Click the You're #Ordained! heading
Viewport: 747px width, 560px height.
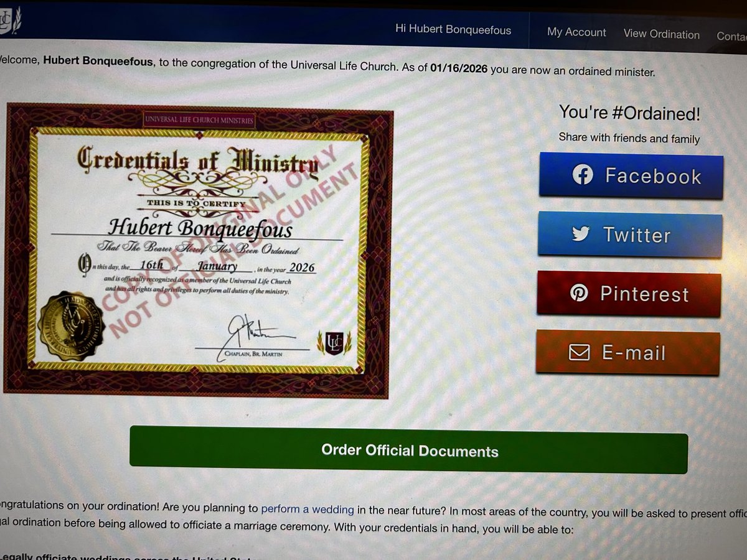coord(629,113)
